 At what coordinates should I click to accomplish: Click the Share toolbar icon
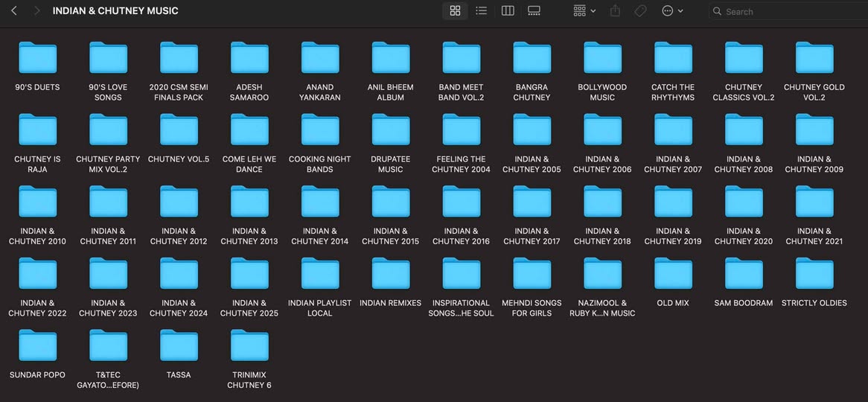615,10
